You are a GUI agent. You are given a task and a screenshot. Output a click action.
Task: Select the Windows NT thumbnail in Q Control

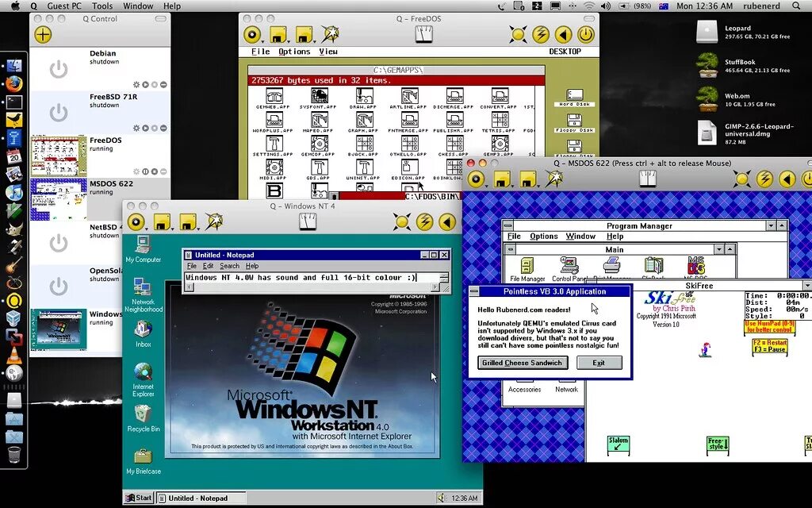(x=59, y=329)
